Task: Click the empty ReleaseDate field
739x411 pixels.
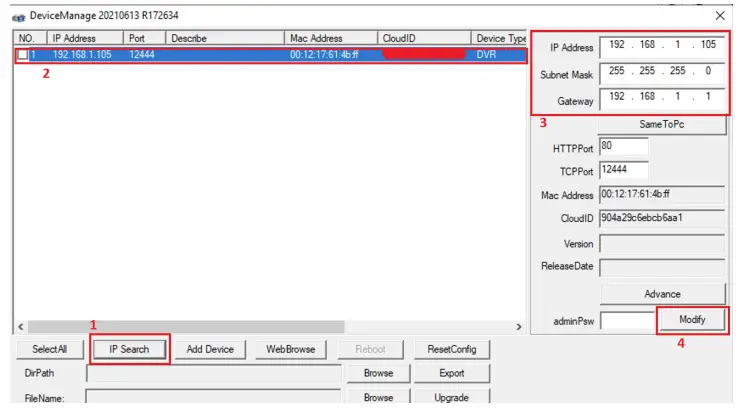Action: (662, 267)
